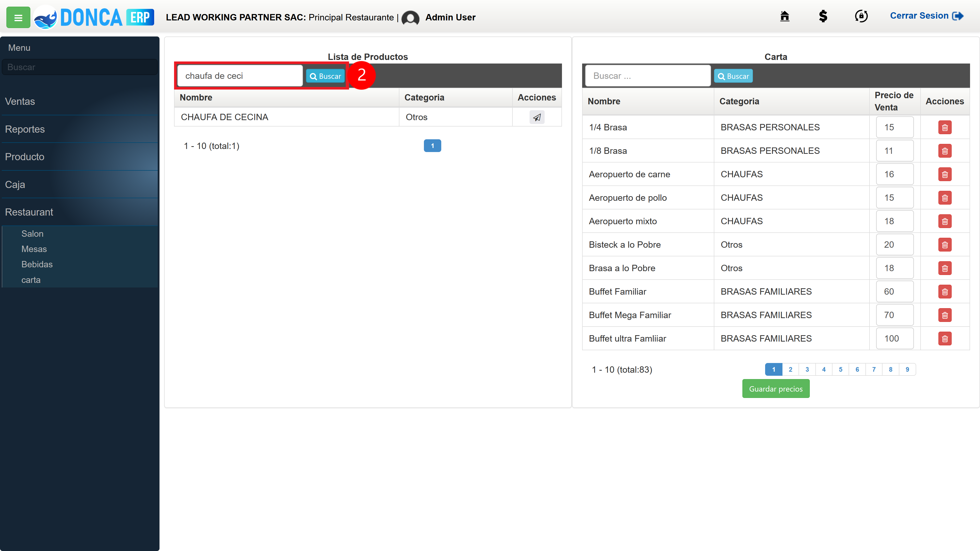The width and height of the screenshot is (980, 551).
Task: Open the home icon in header
Action: tap(785, 16)
